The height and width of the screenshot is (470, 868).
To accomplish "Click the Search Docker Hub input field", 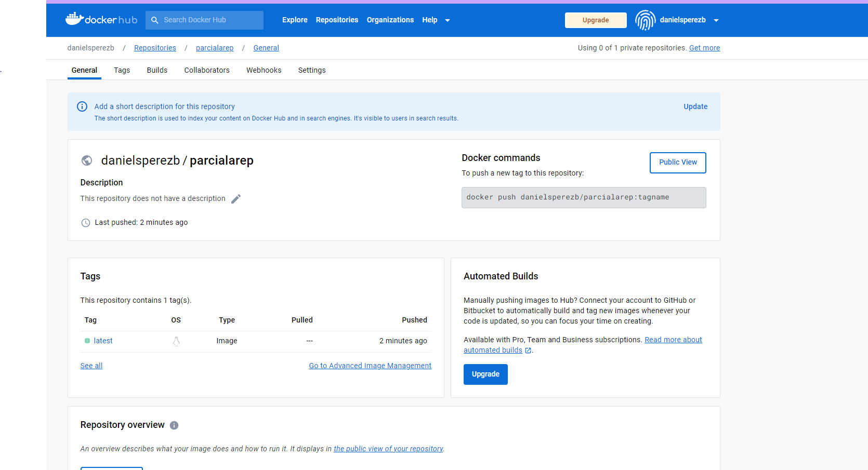I will [x=208, y=20].
